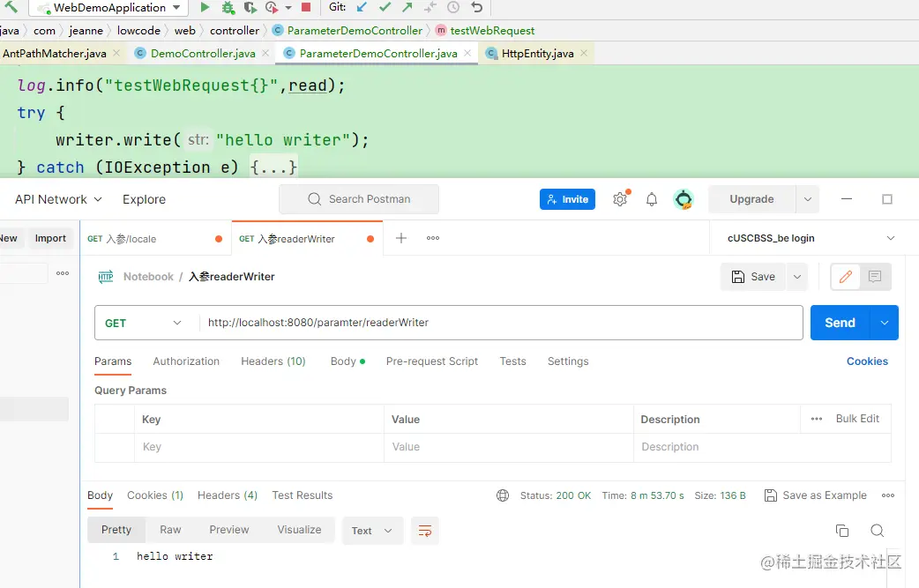Open the GET method dropdown
919x588 pixels.
(144, 323)
